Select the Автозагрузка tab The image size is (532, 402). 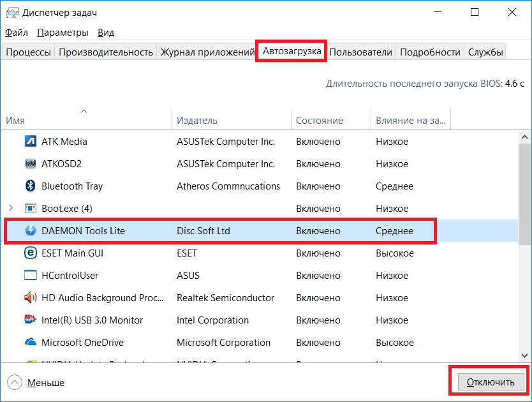(x=292, y=51)
